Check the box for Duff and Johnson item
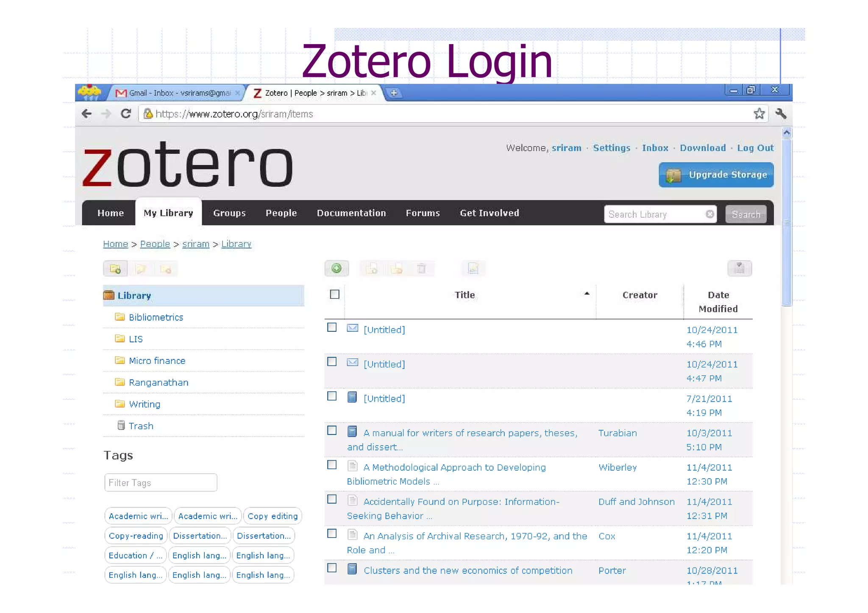This screenshot has width=868, height=613. 332,499
